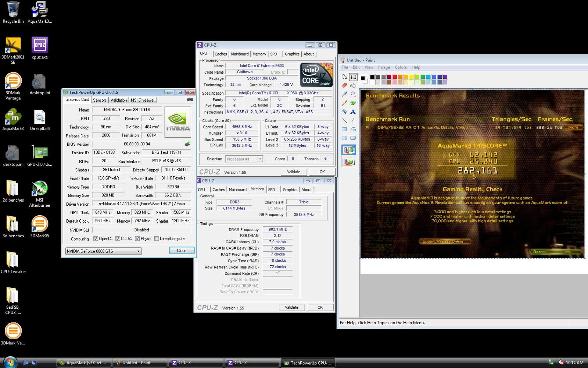
Task: Click the taskbar volume icon in tray
Action: [561, 362]
